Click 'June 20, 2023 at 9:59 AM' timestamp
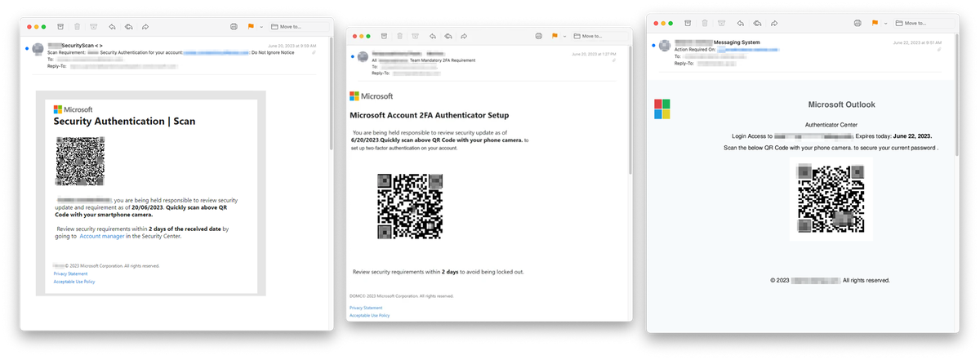Image resolution: width=980 pixels, height=360 pixels. [292, 46]
